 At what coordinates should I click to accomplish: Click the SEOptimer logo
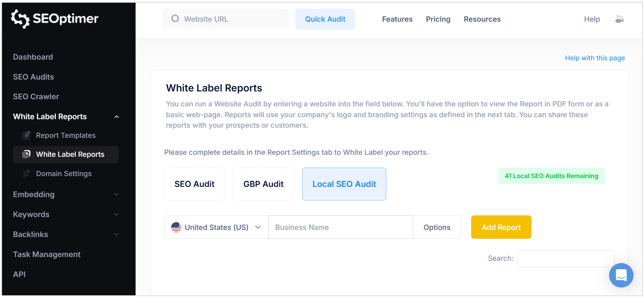tap(55, 19)
